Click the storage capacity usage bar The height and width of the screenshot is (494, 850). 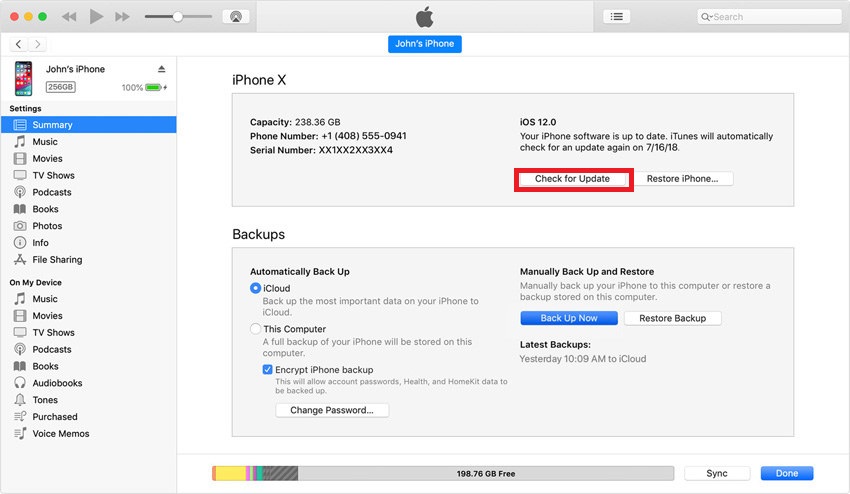443,473
